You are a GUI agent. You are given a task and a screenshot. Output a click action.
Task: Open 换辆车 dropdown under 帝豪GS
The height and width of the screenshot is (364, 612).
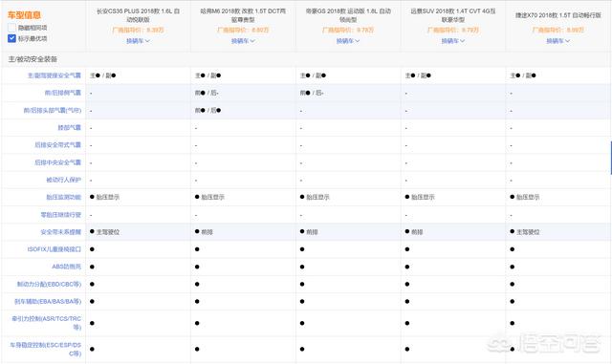coord(348,41)
